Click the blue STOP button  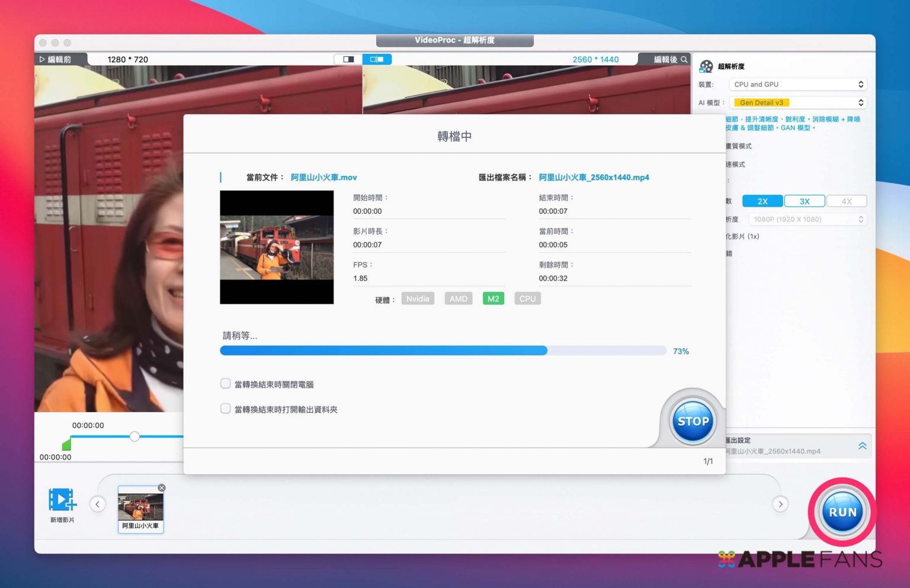point(693,422)
